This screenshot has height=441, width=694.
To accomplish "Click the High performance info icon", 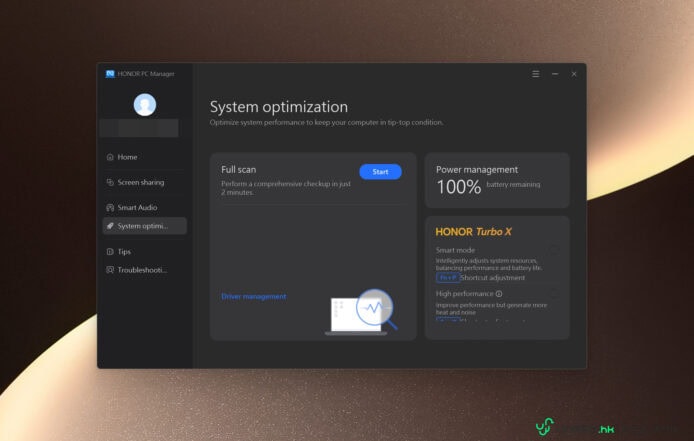I will (499, 294).
